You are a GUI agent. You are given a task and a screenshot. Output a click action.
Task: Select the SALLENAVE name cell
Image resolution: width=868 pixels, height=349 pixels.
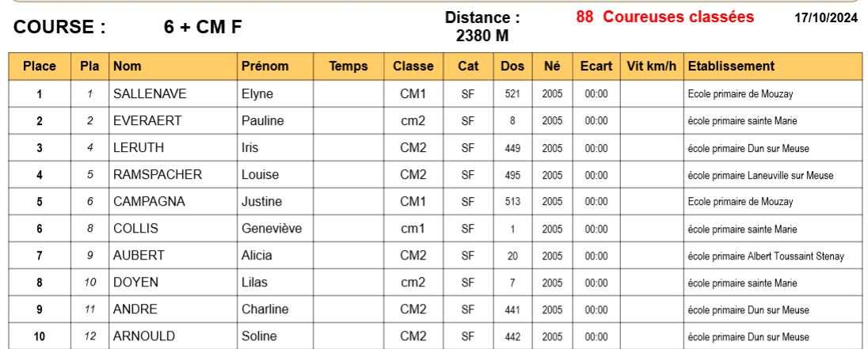(x=173, y=94)
